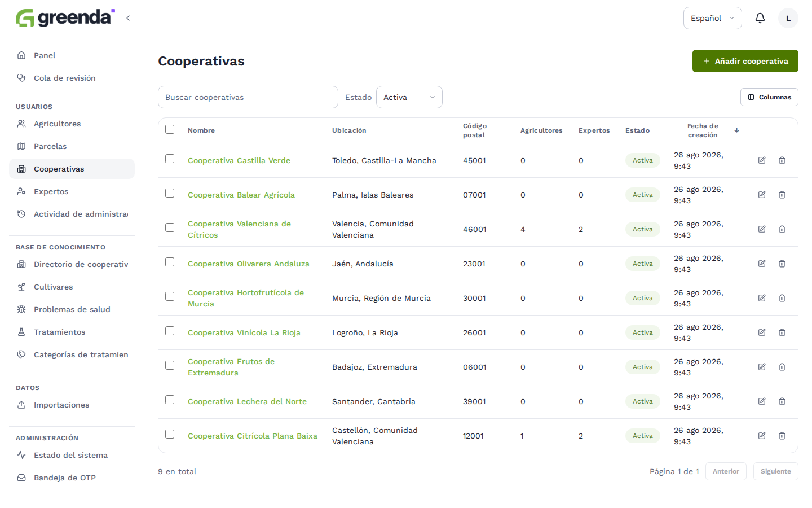
Task: Check Cooperativa Castilla Verde checkbox
Action: (x=170, y=159)
